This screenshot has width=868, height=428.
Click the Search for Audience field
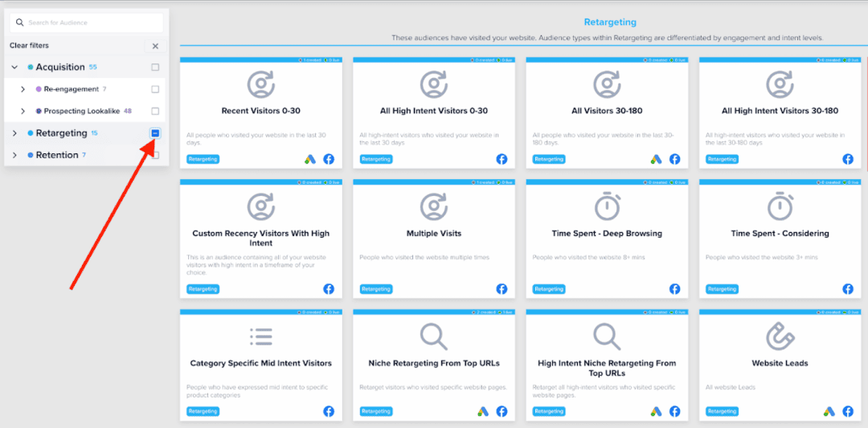(x=86, y=22)
